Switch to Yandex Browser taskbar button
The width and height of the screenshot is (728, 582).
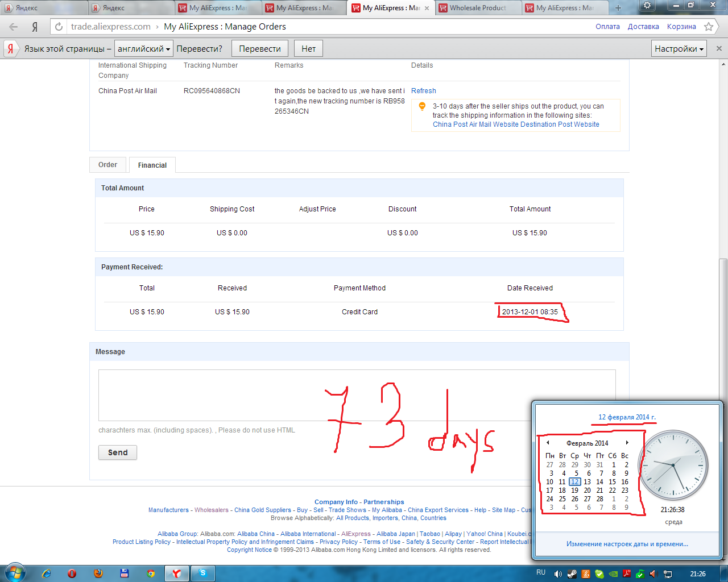(176, 573)
